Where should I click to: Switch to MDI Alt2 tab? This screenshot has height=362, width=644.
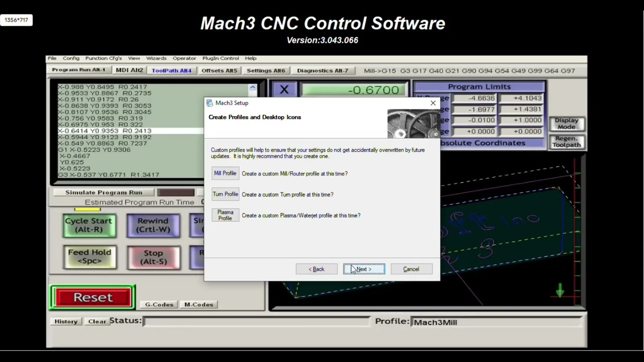click(129, 70)
